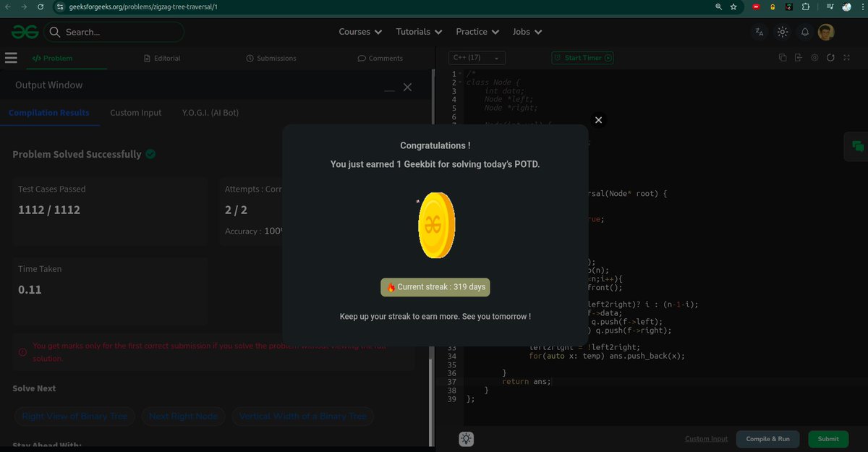
Task: Switch to the Submissions tab
Action: [271, 58]
